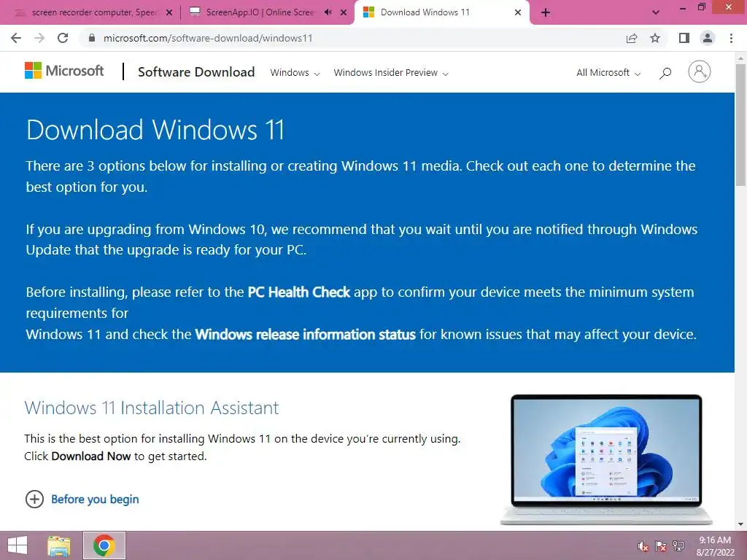This screenshot has height=560, width=747.
Task: Switch to screen recorder computer tab
Action: coord(94,12)
